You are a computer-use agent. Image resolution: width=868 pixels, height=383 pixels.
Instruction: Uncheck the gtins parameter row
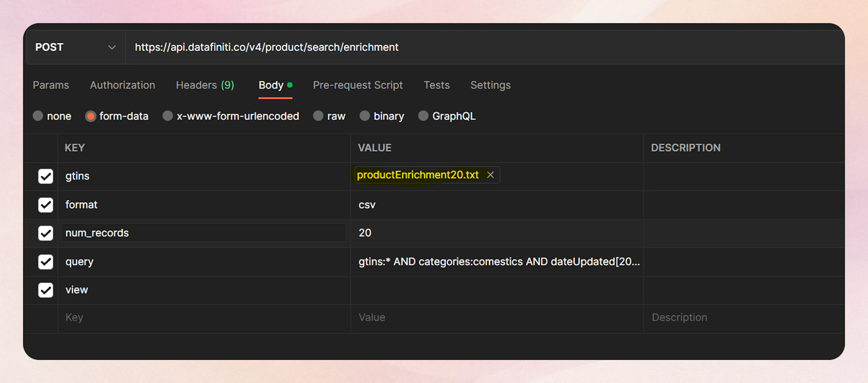[x=45, y=176]
